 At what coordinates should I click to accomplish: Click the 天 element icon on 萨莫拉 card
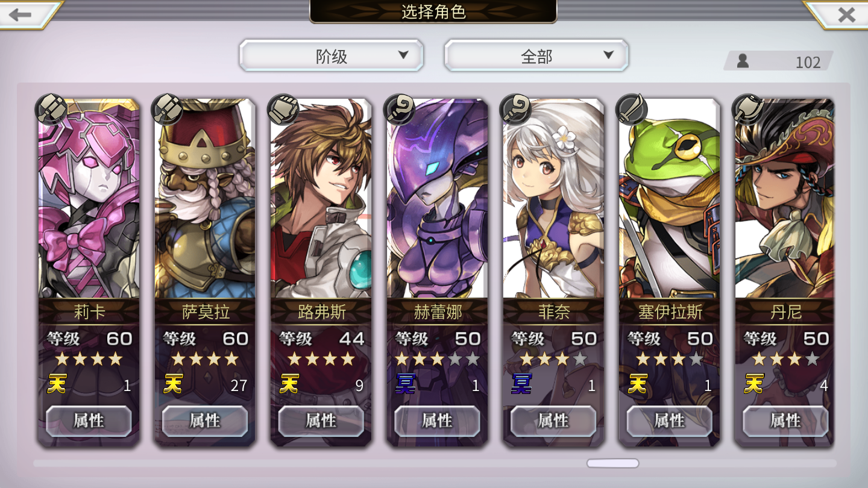click(173, 384)
